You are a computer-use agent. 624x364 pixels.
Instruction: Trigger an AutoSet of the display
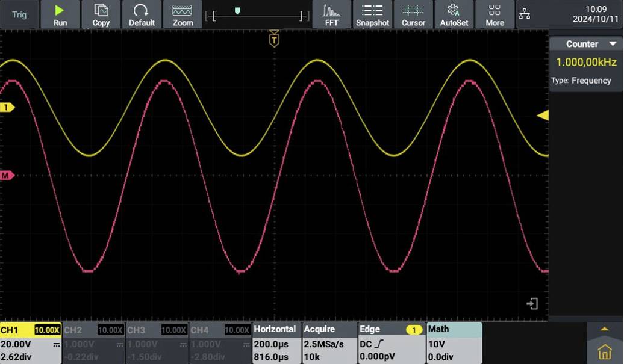tap(454, 14)
